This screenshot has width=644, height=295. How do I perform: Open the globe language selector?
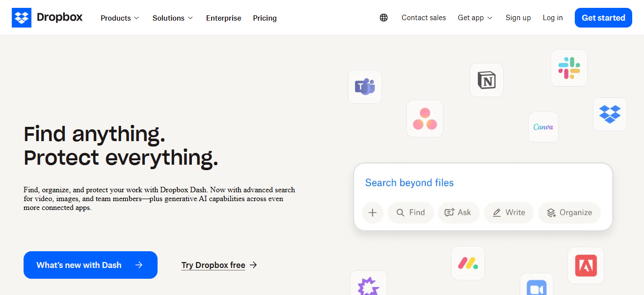[x=383, y=17]
